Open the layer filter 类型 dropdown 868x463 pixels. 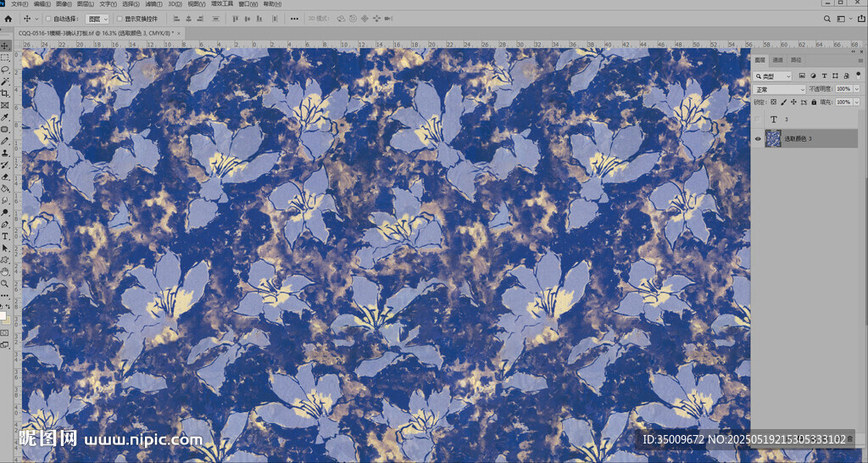coord(772,76)
